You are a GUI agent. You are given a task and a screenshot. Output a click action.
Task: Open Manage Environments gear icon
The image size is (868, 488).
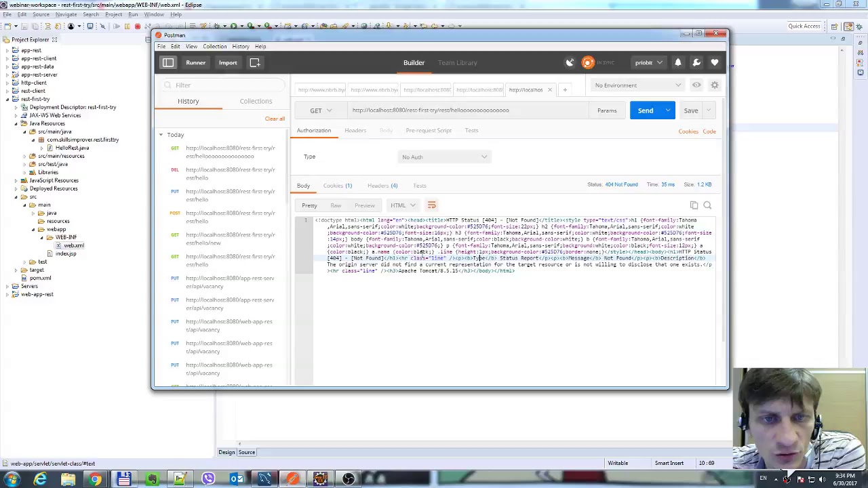coord(715,85)
